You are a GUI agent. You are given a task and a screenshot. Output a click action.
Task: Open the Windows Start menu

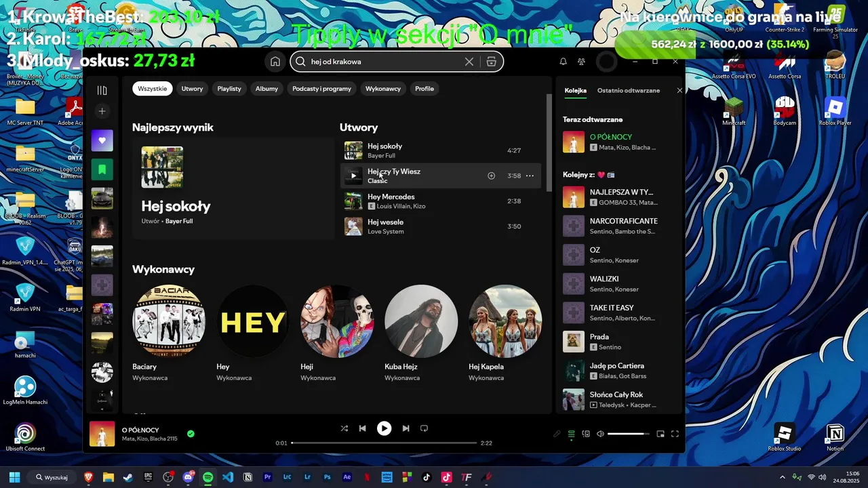(x=14, y=477)
